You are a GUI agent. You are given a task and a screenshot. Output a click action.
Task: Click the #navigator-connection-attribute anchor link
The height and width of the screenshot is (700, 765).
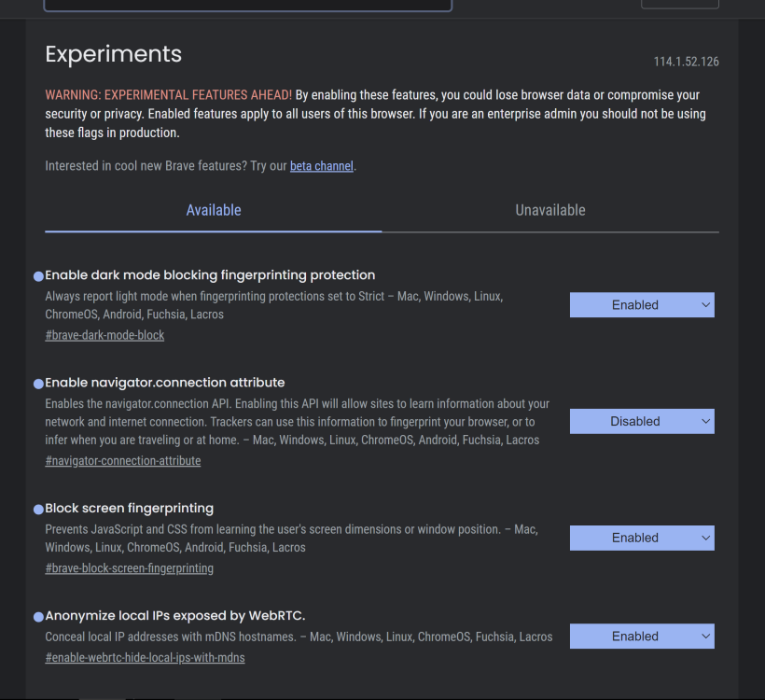coord(123,461)
